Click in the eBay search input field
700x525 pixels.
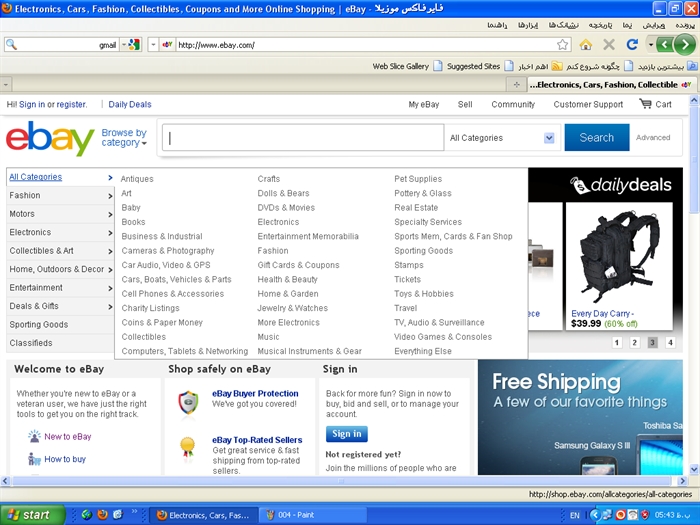pos(303,138)
